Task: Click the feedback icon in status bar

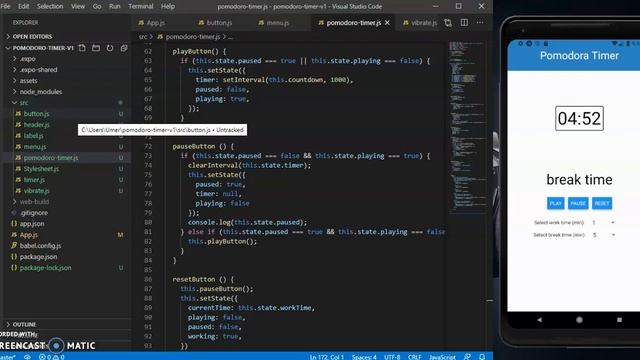Action: pos(467,357)
